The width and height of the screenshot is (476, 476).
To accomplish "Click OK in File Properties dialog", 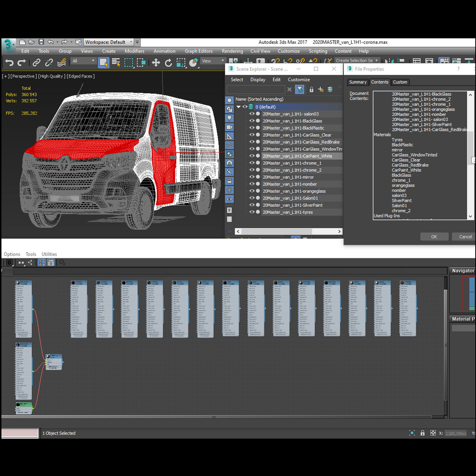I will pyautogui.click(x=434, y=237).
